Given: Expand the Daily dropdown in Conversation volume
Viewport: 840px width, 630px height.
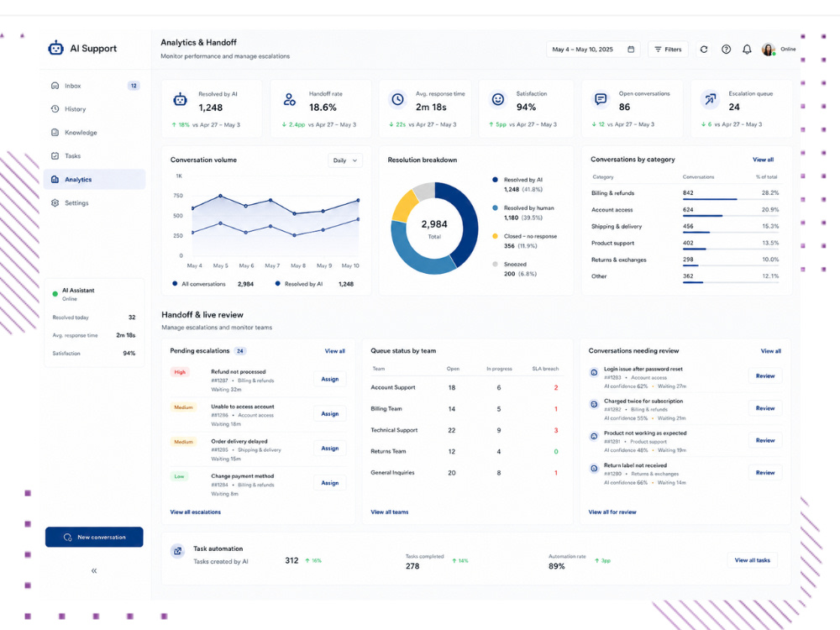Looking at the screenshot, I should (345, 160).
